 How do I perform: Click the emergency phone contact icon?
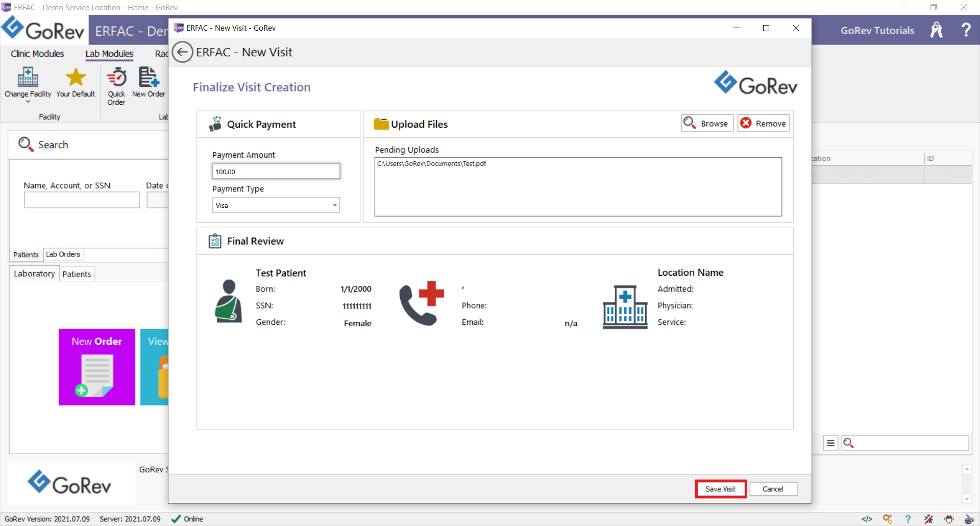click(x=422, y=303)
